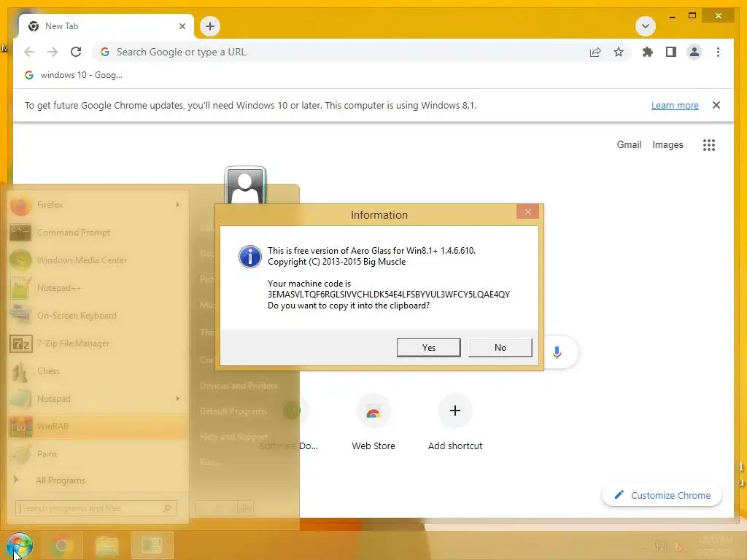Click the user account picture in the Start menu
Screen dimensions: 747x560
(x=245, y=186)
